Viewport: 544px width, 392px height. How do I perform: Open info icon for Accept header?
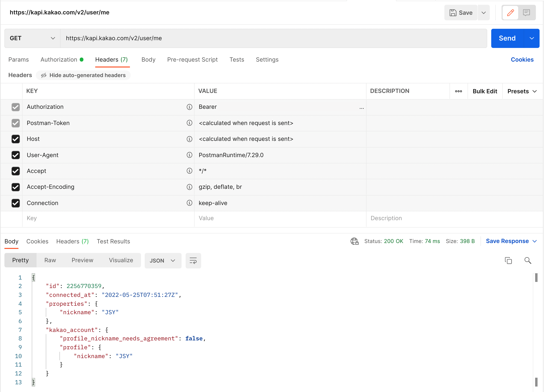coord(189,171)
